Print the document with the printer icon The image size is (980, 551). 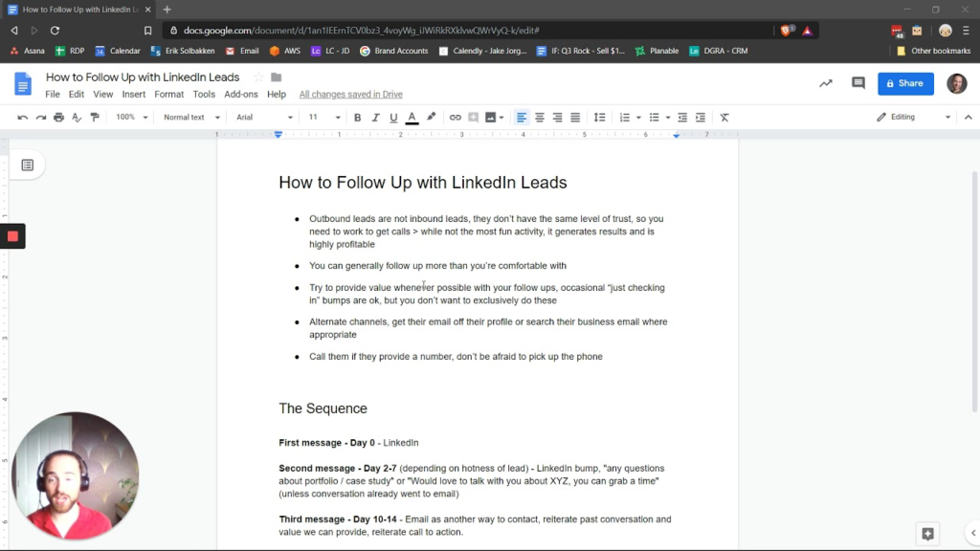(x=58, y=118)
